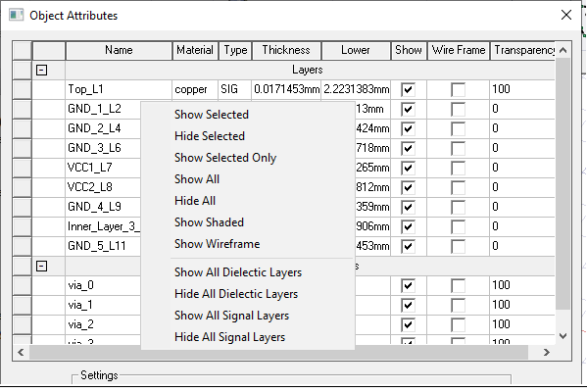Uncheck Show for VCC1_L7
The image size is (587, 392).
pos(408,169)
